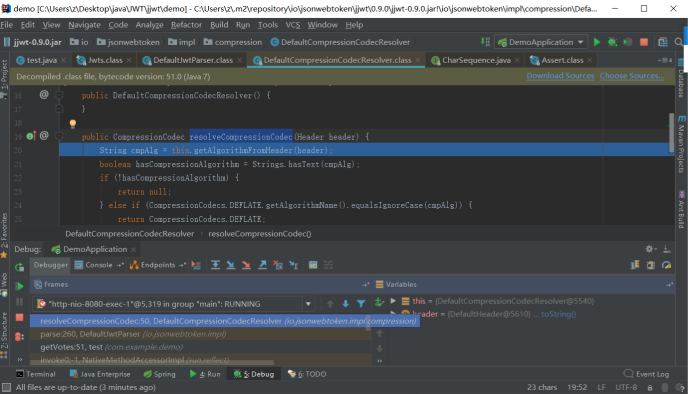The image size is (688, 394).
Task: Click the Step Out icon
Action: [262, 265]
